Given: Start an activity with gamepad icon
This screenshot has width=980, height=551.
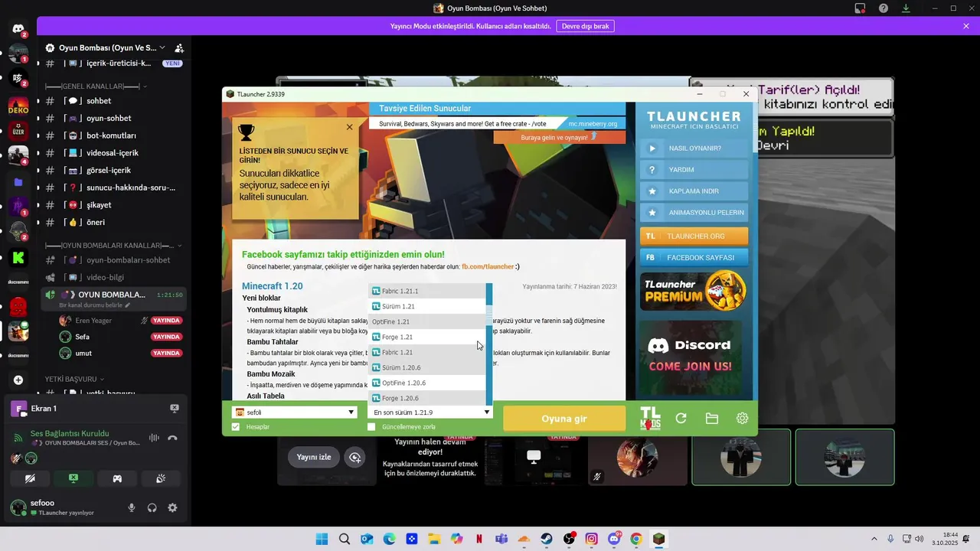Looking at the screenshot, I should pyautogui.click(x=117, y=478).
